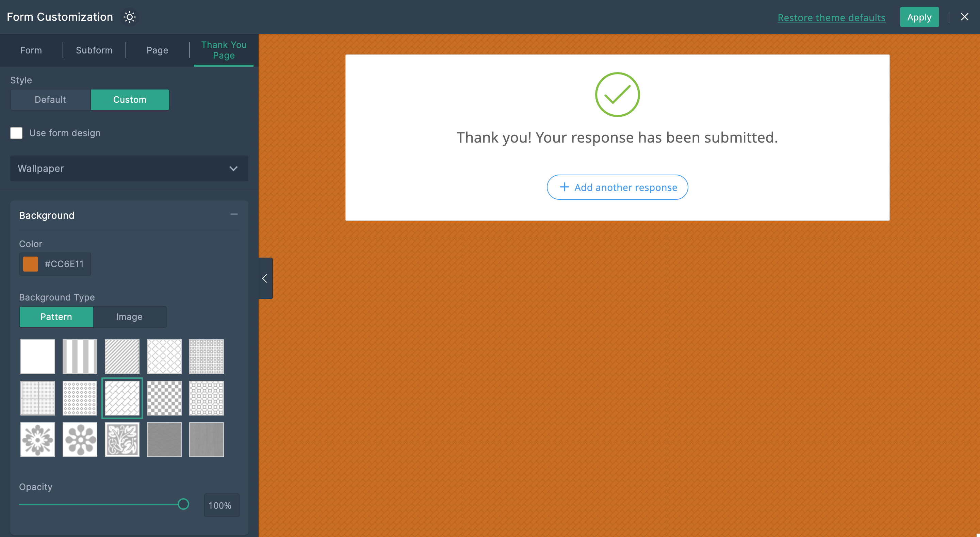
Task: Click the plus icon on Add another response
Action: tap(564, 187)
